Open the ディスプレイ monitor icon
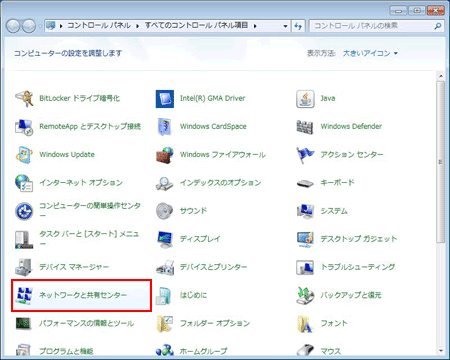 click(x=165, y=239)
